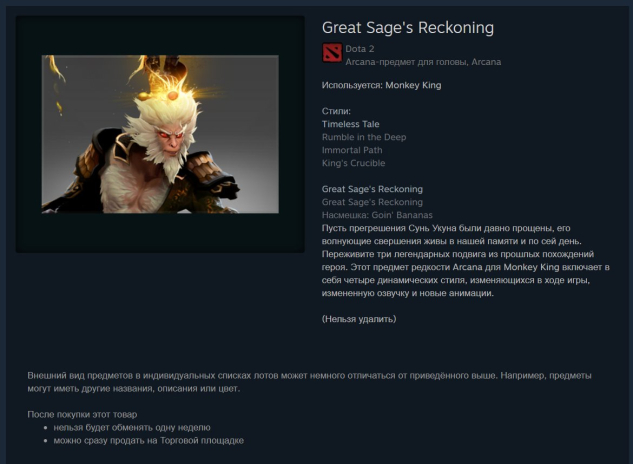The image size is (633, 464).
Task: Select the Immortal Path style
Action: [352, 150]
